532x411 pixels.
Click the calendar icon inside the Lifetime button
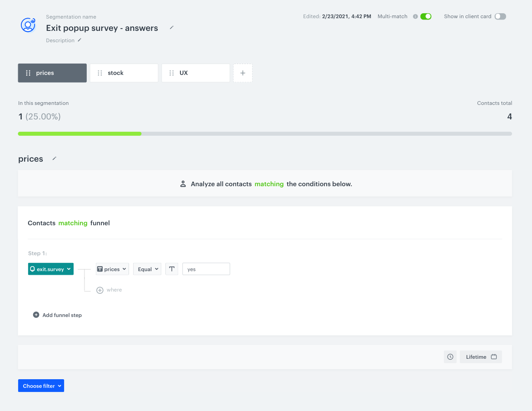[x=493, y=357]
